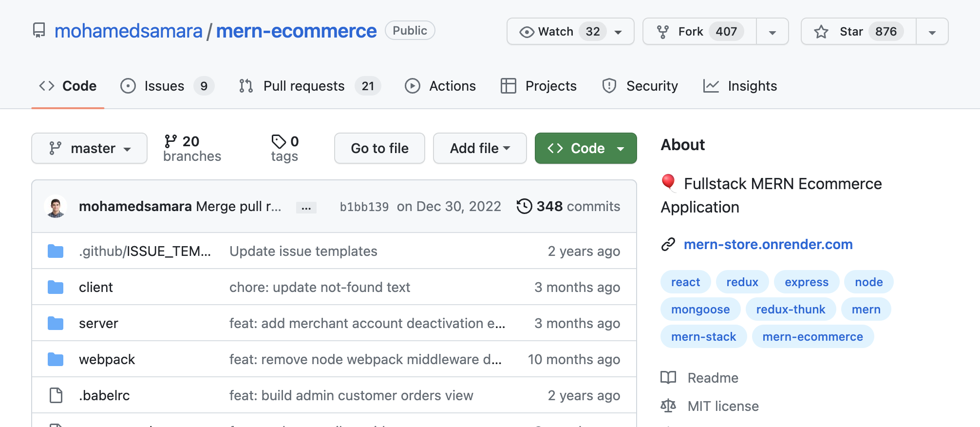980x427 pixels.
Task: Open the merchant account deactivation commit
Action: point(367,323)
